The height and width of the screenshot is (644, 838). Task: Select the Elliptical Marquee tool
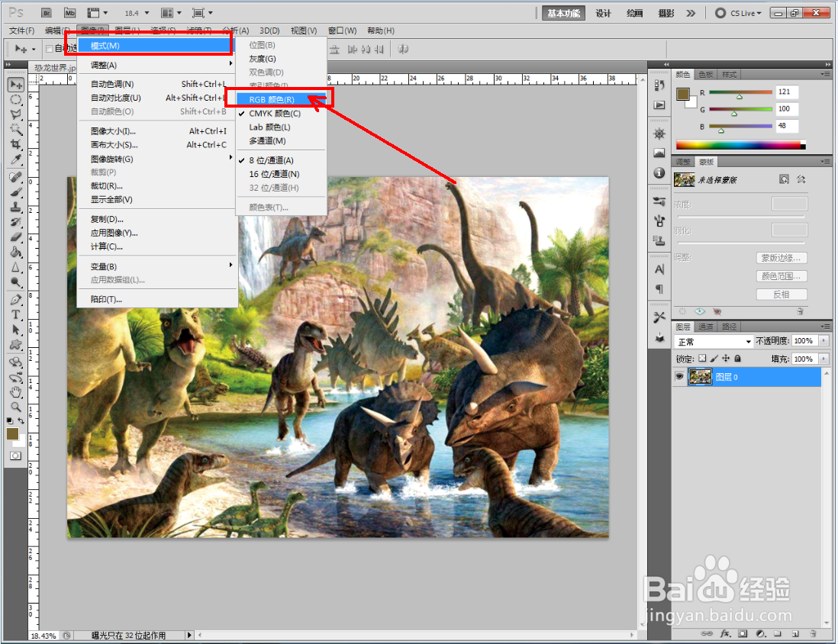point(16,99)
